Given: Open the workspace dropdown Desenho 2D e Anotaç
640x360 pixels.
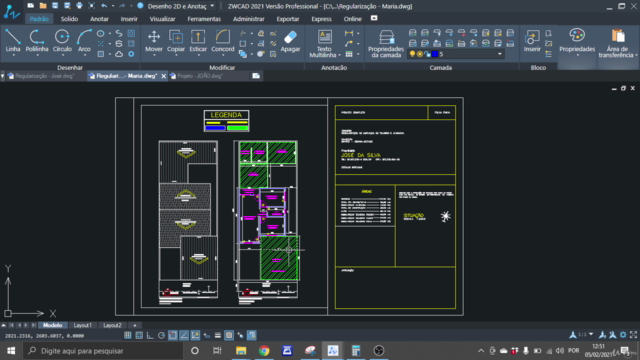Looking at the screenshot, I should [x=181, y=6].
